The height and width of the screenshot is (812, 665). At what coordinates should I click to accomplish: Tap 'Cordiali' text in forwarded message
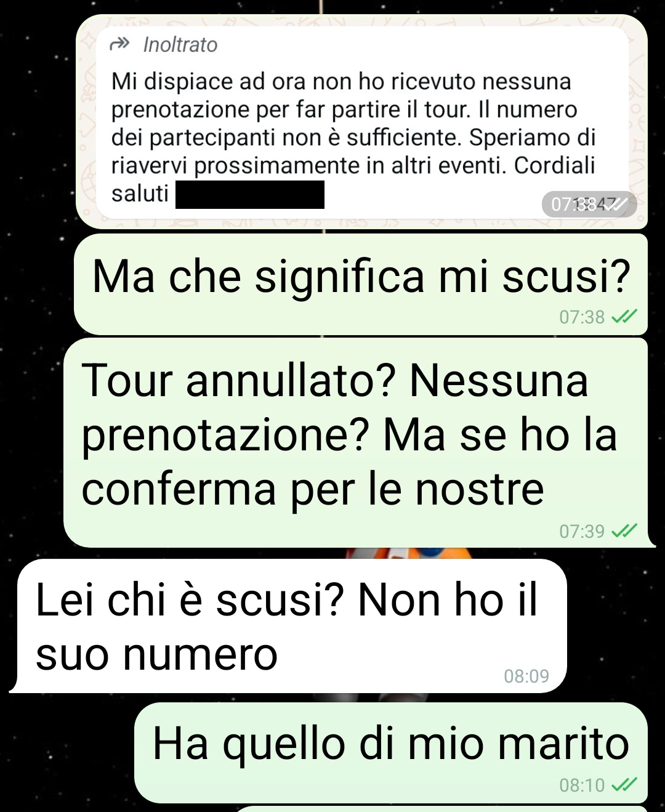click(555, 165)
